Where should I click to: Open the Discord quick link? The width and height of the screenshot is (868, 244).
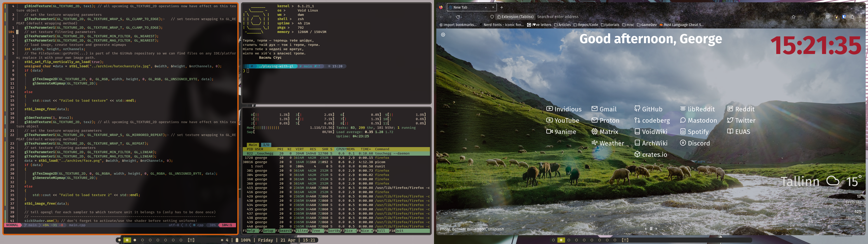click(695, 143)
